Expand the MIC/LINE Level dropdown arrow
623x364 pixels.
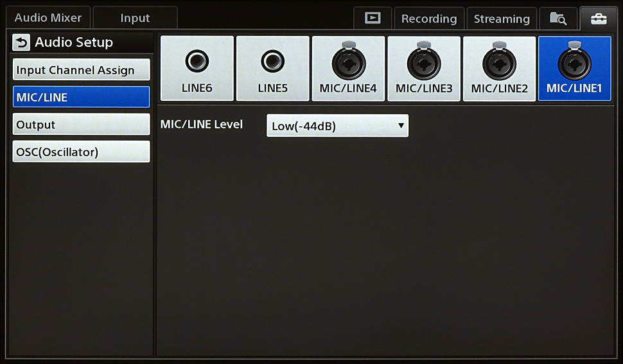coord(401,126)
